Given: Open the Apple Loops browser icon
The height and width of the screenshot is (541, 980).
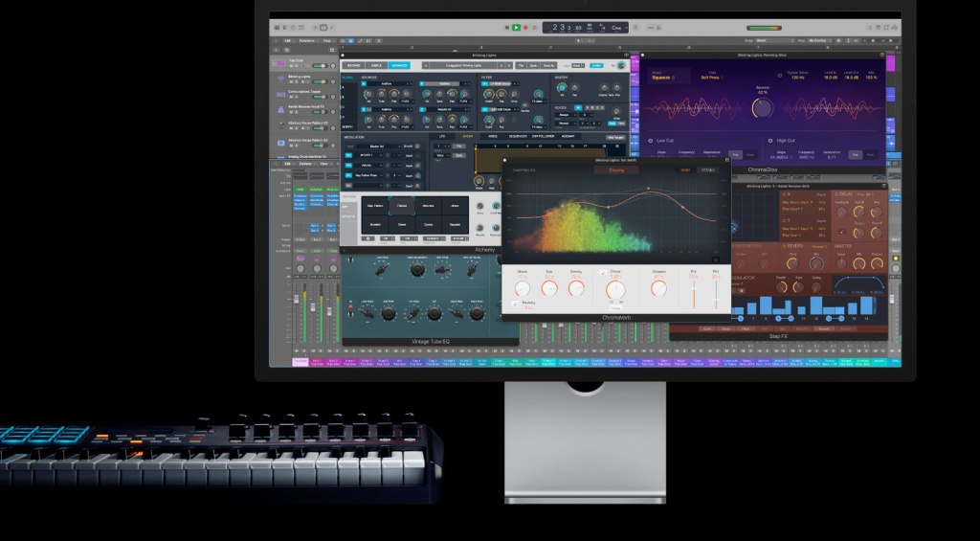Looking at the screenshot, I should (x=886, y=28).
